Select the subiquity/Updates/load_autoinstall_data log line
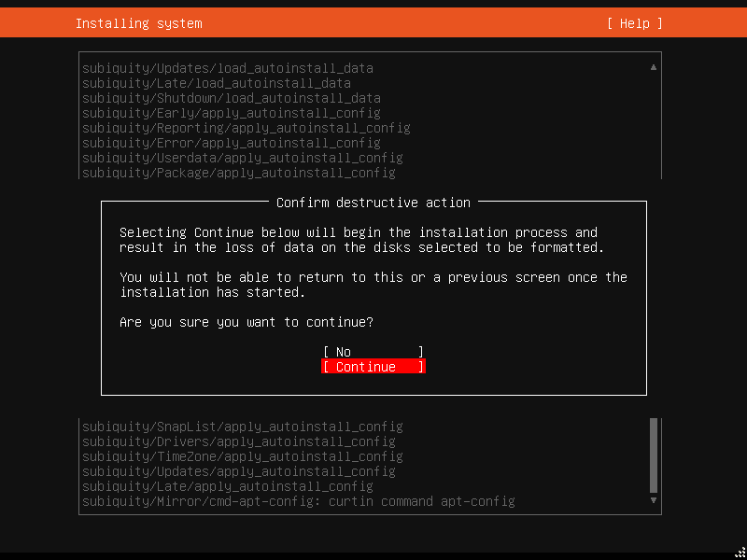The width and height of the screenshot is (747, 560). click(228, 68)
